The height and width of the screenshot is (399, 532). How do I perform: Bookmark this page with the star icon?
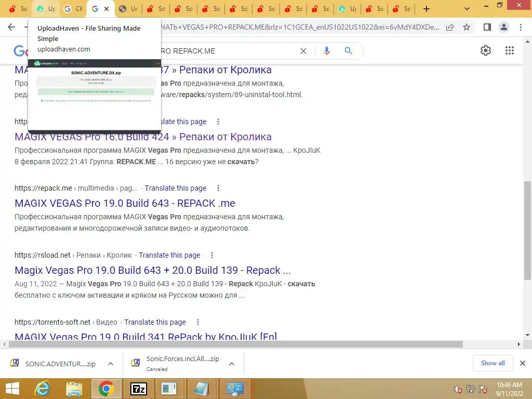pos(467,27)
